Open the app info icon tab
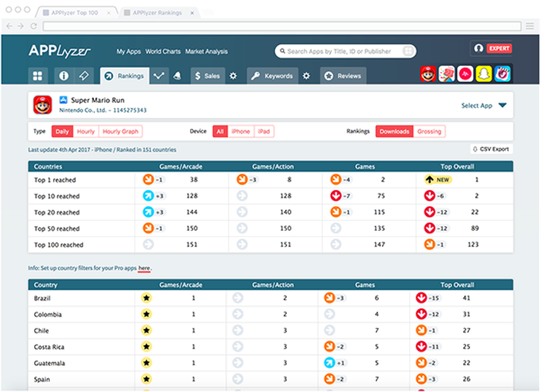Viewport: 541px width, 392px height. (64, 76)
